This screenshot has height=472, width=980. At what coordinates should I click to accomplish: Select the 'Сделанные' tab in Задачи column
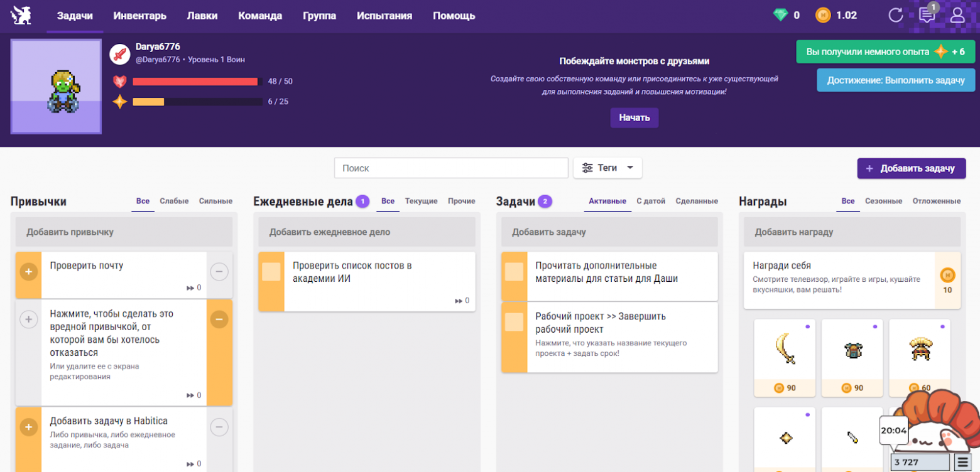tap(699, 201)
